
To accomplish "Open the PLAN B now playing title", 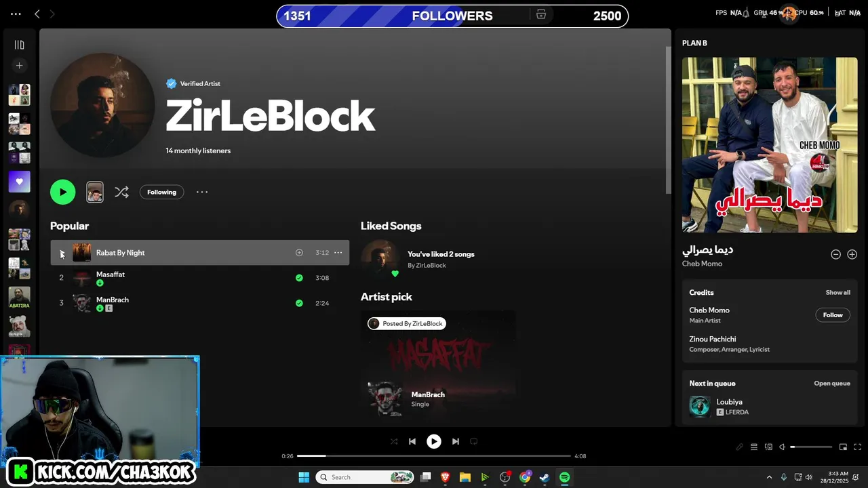I will 694,43.
